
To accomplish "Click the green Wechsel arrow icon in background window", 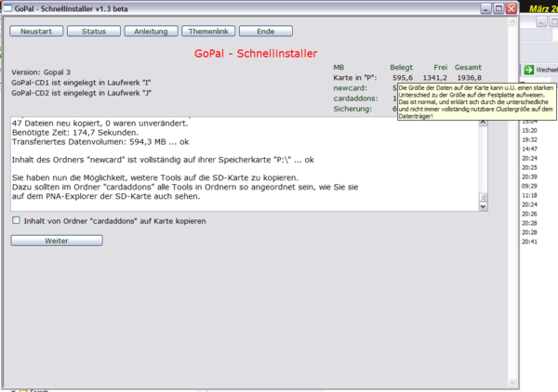I will click(x=529, y=70).
